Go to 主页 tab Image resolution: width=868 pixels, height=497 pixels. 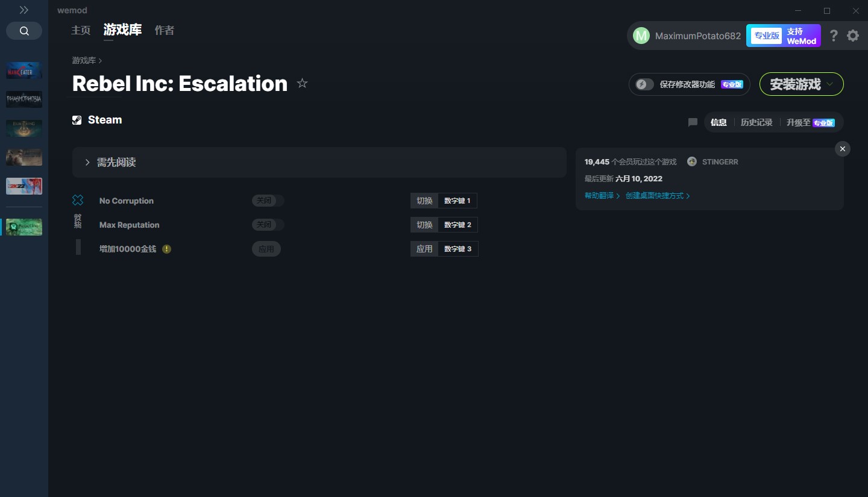pyautogui.click(x=81, y=30)
